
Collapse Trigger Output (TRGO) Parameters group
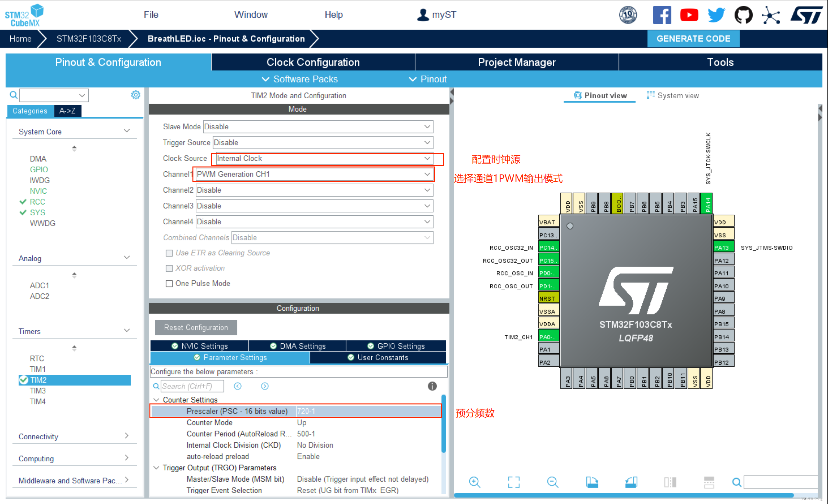coord(156,468)
